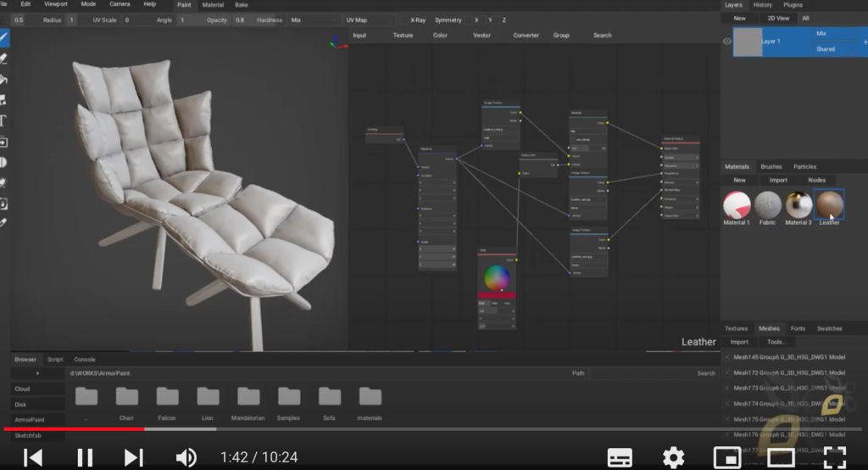
Task: Open the node editor Converter menu
Action: click(526, 35)
